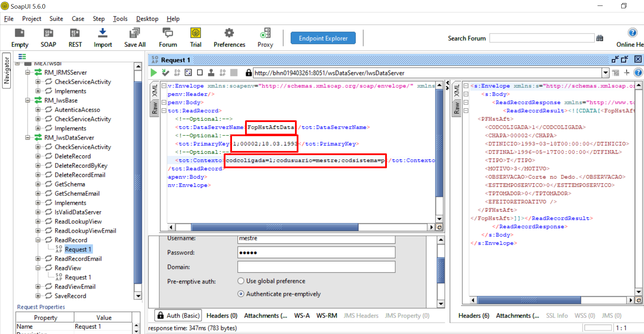Viewport: 644px width, 334px height.
Task: Open the Tools menu
Action: pos(120,19)
